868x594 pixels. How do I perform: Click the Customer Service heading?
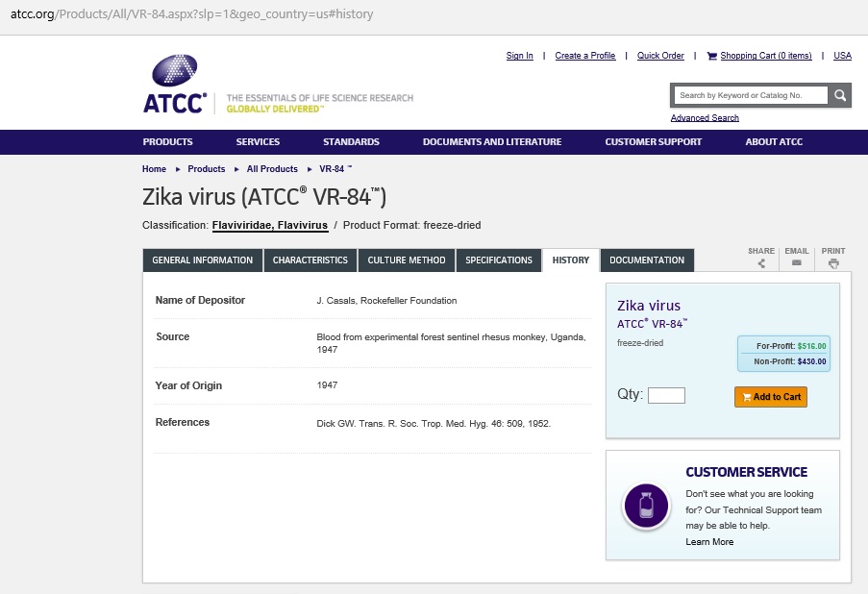746,472
